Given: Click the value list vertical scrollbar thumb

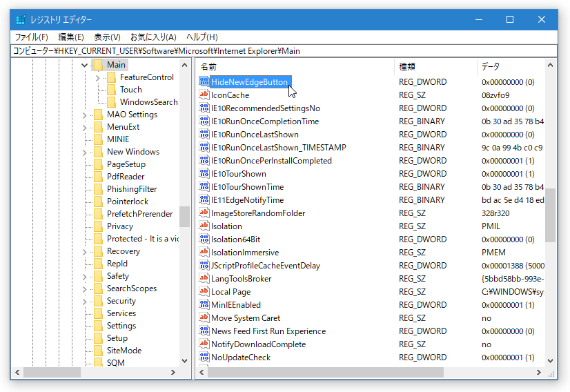Looking at the screenshot, I should tap(551, 215).
